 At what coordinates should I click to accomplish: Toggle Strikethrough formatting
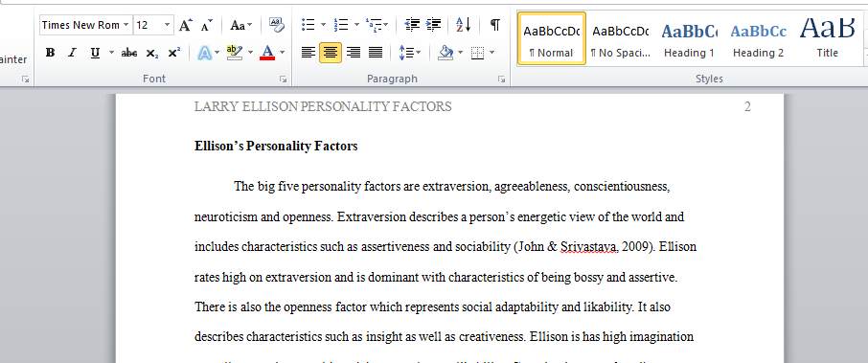click(129, 53)
